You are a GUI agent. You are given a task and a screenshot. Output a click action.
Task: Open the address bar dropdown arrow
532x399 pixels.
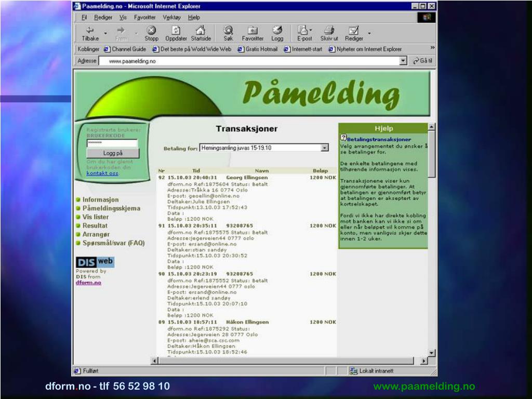[x=403, y=61]
